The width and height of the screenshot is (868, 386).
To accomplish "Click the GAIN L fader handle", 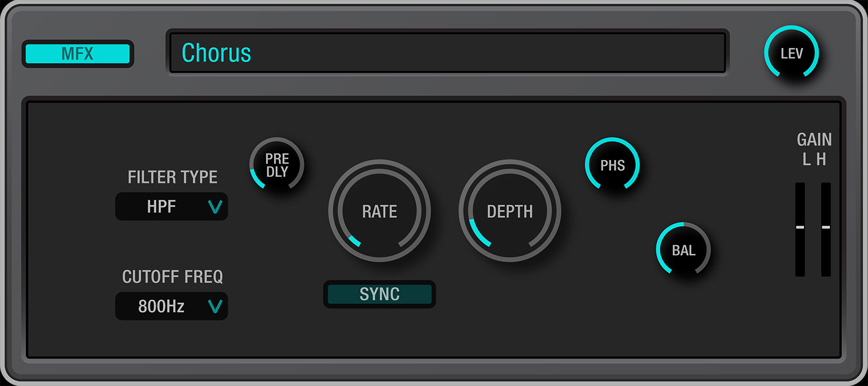I will [x=799, y=228].
